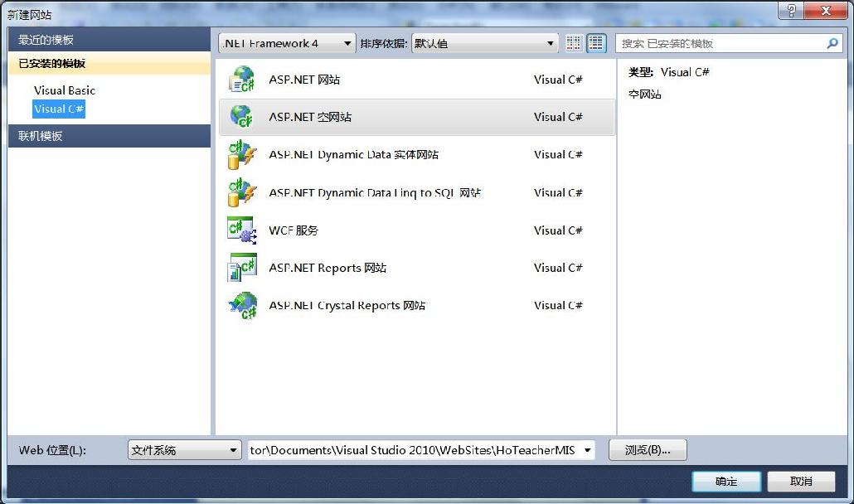Select Visual Basic in the template tree
The height and width of the screenshot is (504, 854).
coord(65,90)
